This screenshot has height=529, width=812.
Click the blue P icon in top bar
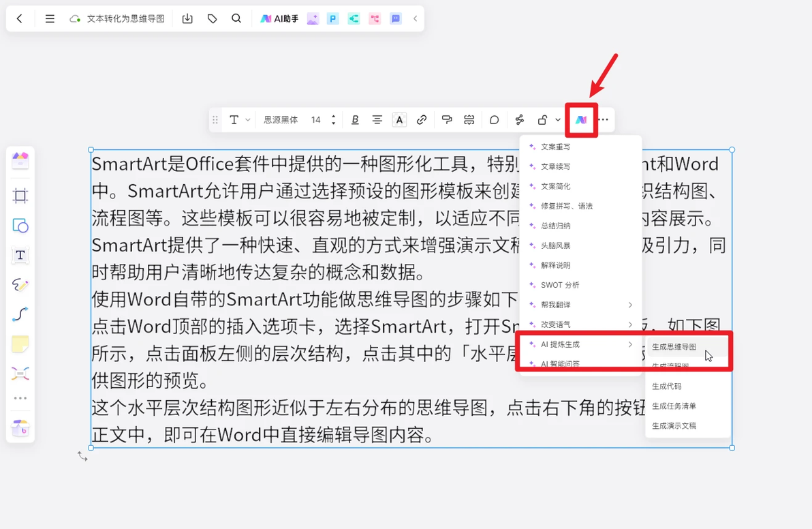[333, 18]
